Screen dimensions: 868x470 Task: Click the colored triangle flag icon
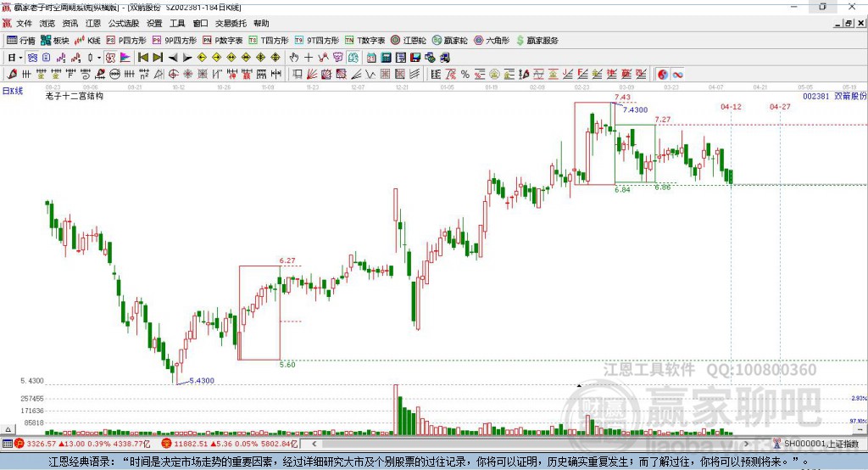[x=125, y=58]
